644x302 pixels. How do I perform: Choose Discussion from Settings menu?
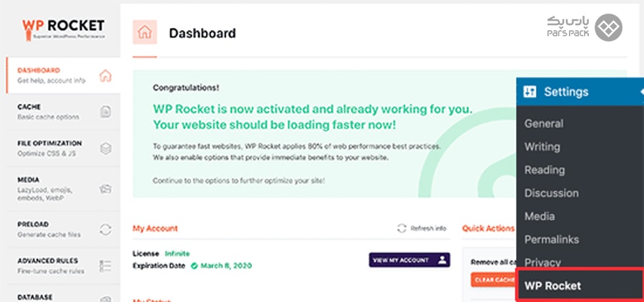[551, 193]
